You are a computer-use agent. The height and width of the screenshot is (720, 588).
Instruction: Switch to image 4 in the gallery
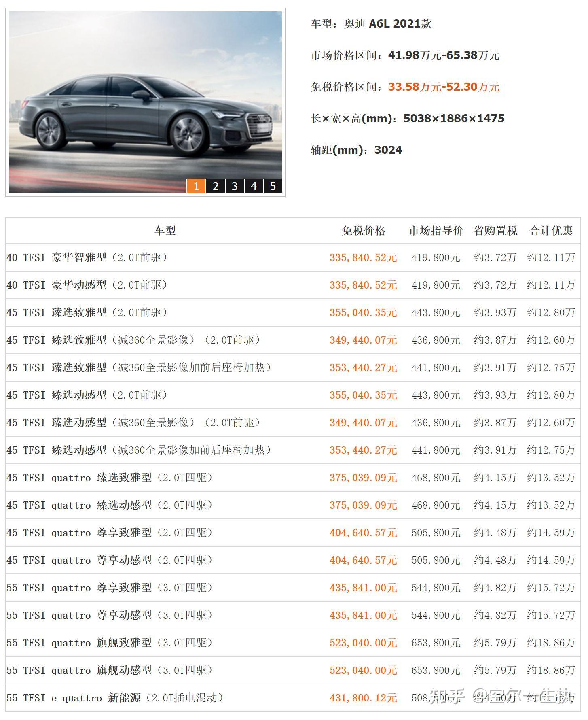coord(254,186)
